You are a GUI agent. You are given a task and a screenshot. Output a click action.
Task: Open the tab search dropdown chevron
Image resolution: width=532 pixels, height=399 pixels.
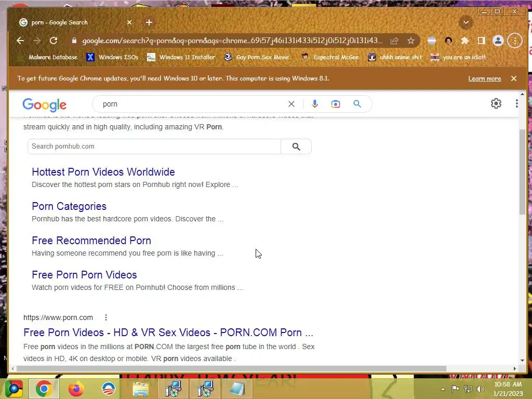point(466,22)
